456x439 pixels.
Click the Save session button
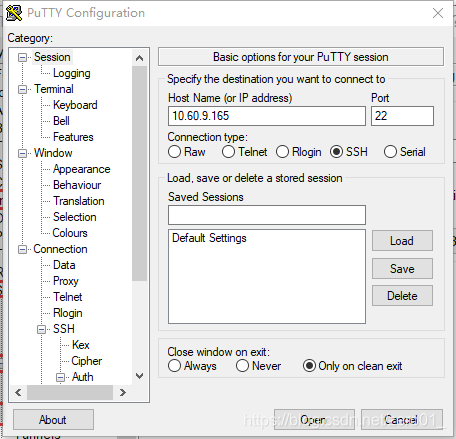(402, 269)
